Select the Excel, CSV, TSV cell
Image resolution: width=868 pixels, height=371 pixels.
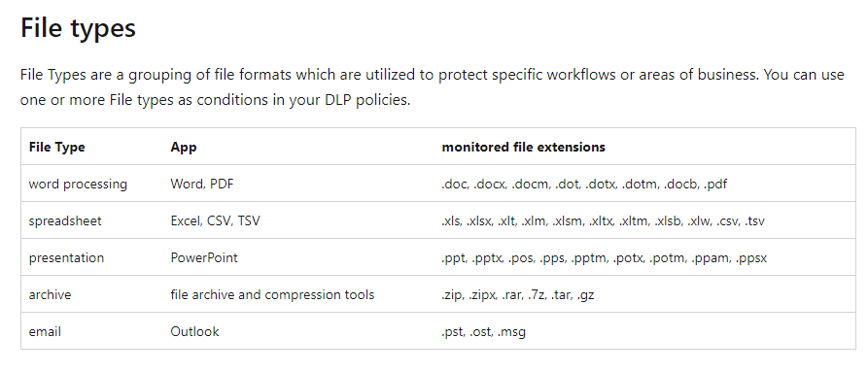(x=216, y=221)
